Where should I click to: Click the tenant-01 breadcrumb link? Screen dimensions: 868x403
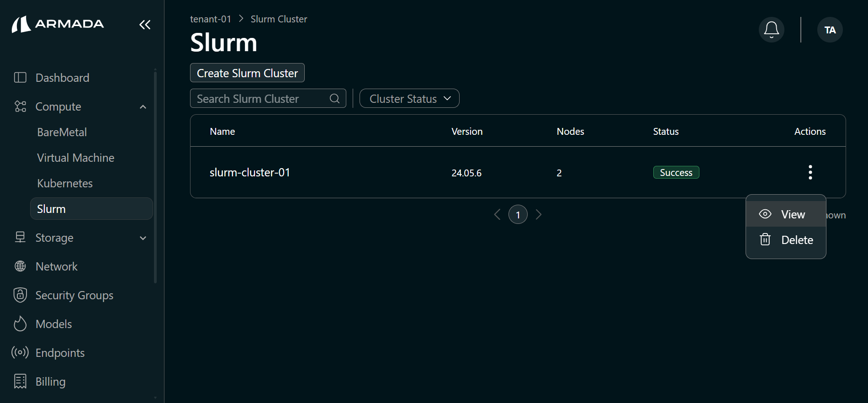point(211,19)
